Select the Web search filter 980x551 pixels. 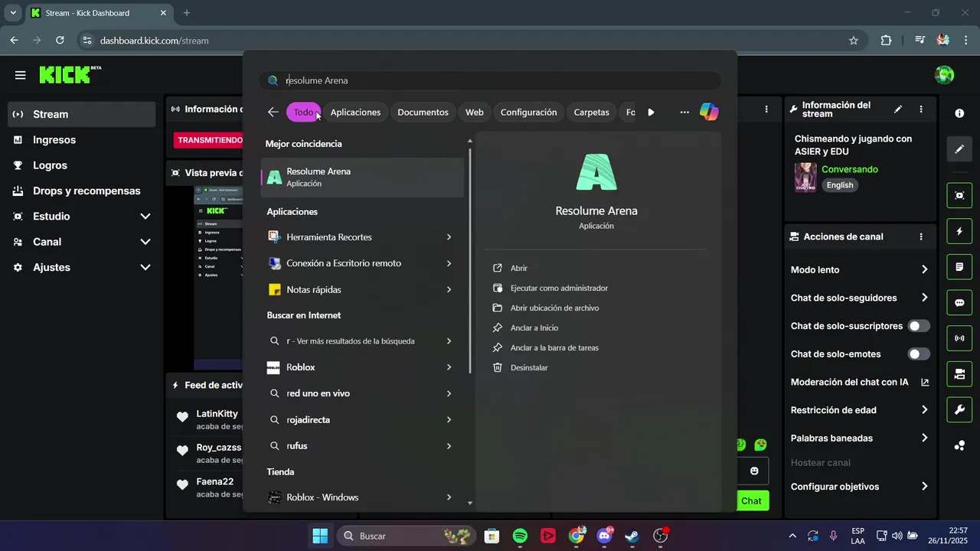(x=475, y=112)
